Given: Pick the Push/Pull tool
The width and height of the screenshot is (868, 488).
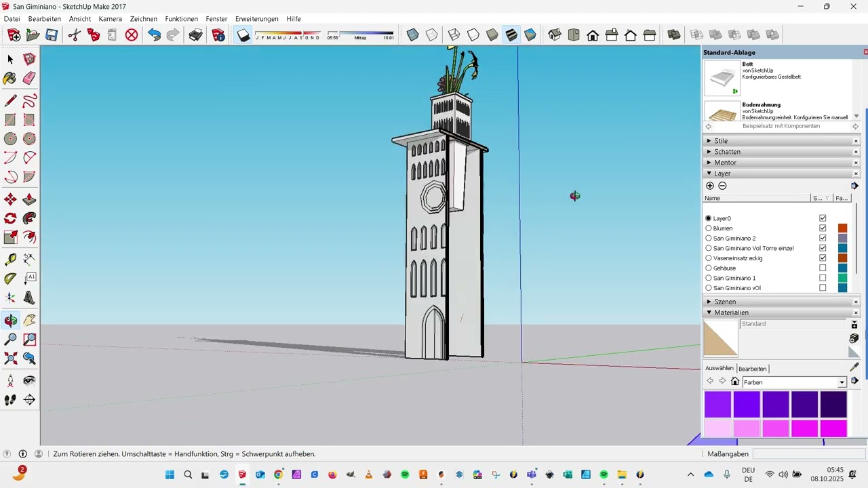Looking at the screenshot, I should (29, 200).
